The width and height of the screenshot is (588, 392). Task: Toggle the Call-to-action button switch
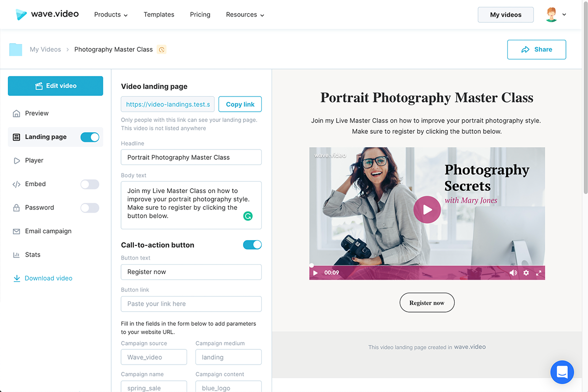tap(252, 245)
